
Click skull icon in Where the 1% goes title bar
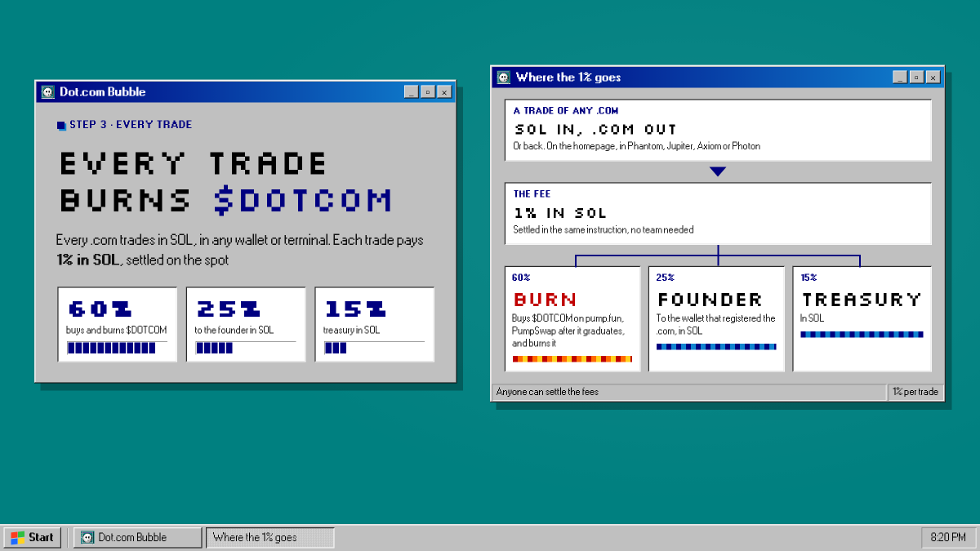click(503, 78)
